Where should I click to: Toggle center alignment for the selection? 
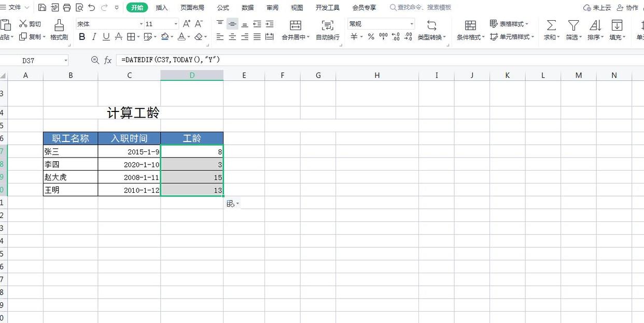232,37
